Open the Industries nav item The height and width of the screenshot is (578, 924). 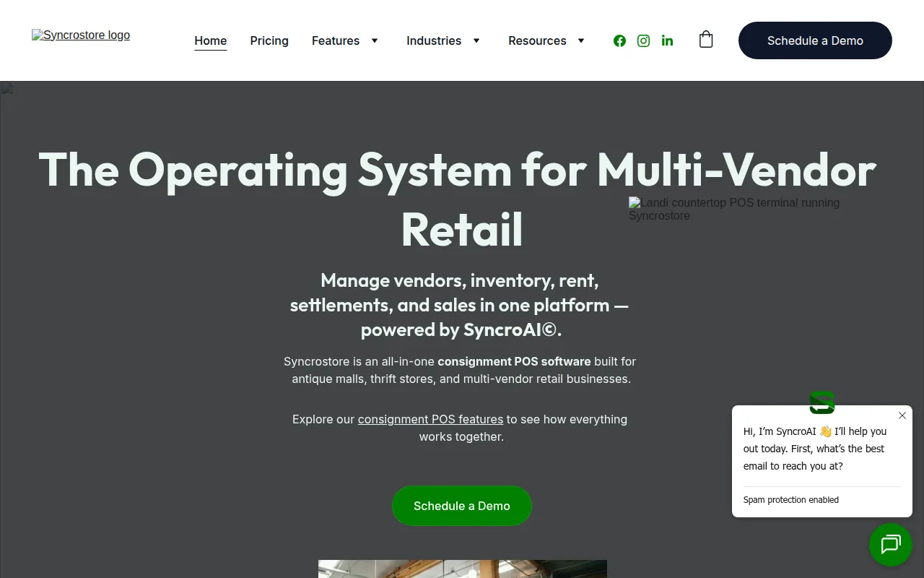pos(434,40)
